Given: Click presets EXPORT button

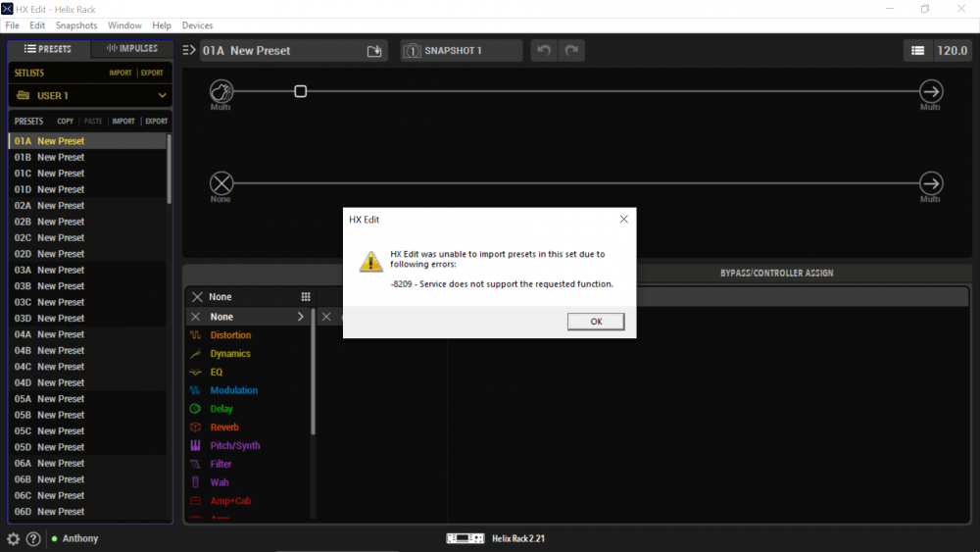Looking at the screenshot, I should click(x=156, y=122).
